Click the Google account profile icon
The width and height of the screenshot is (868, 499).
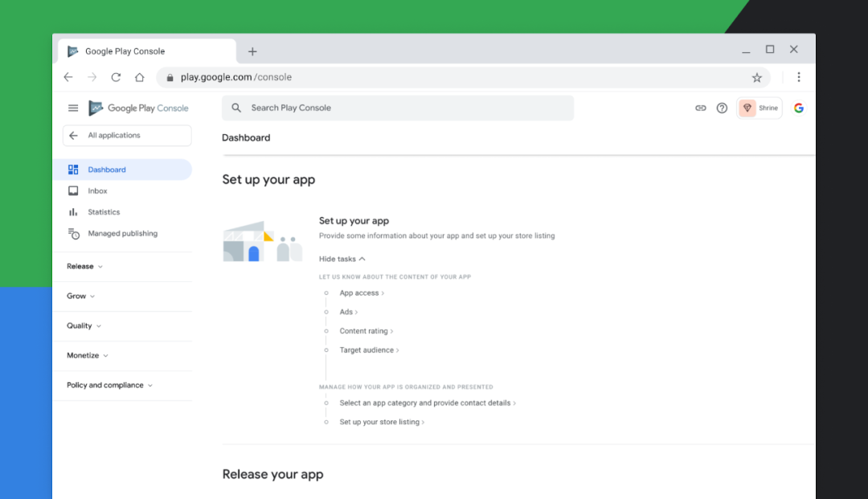tap(798, 108)
